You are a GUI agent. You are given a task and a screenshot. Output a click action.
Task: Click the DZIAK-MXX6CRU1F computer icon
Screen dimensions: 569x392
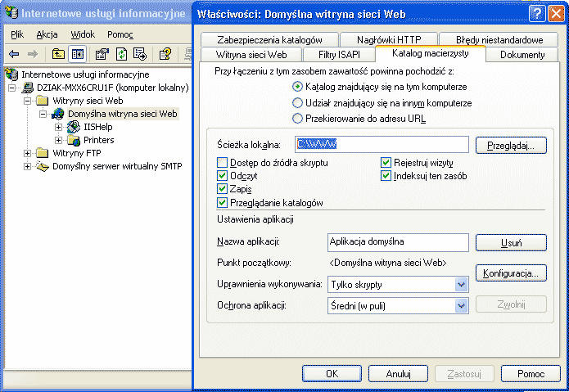(28, 88)
